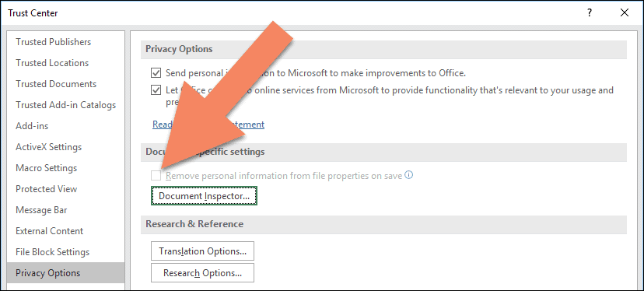Open the Document Inspector button
The height and width of the screenshot is (291, 644).
(x=204, y=195)
